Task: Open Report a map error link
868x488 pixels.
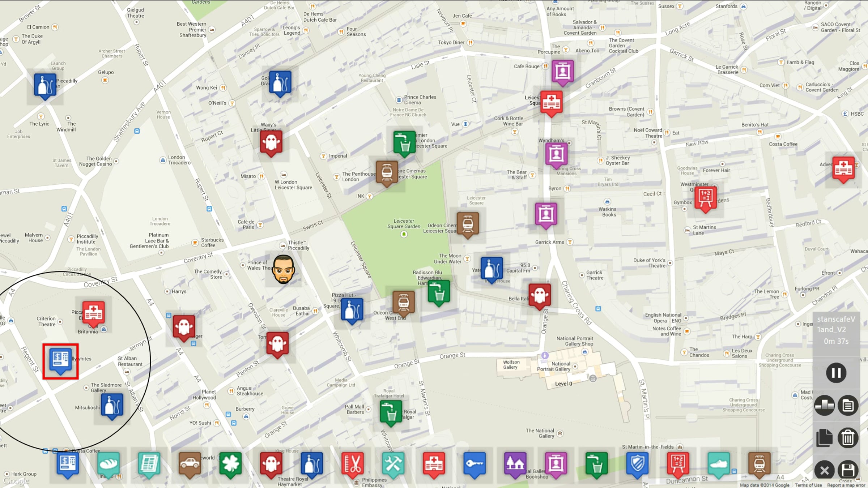Action: (846, 485)
